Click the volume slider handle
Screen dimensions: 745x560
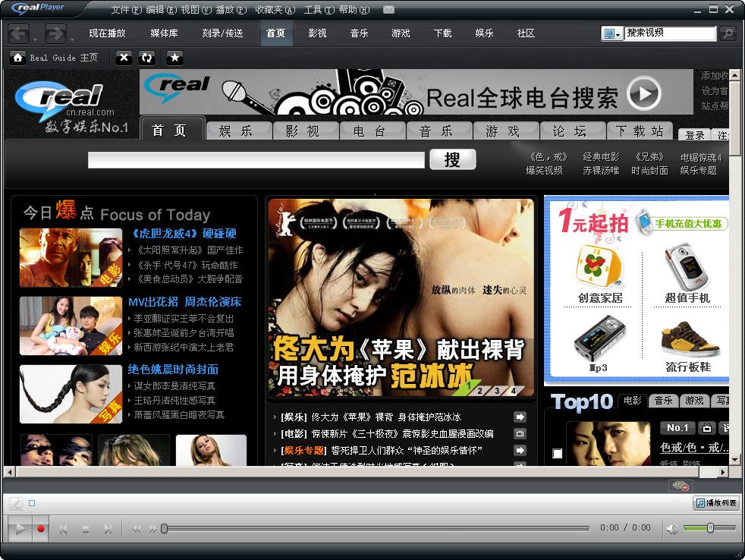point(710,528)
